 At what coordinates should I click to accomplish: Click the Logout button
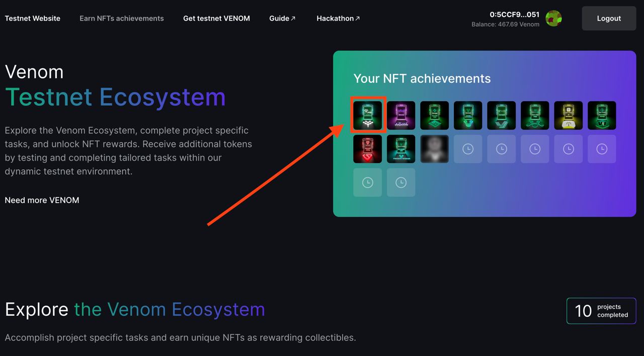609,19
